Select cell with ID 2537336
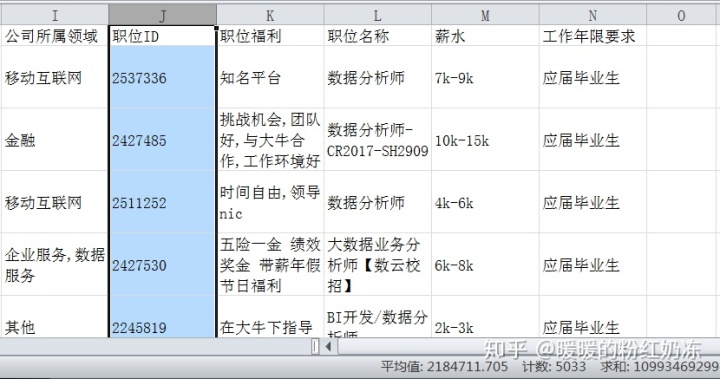This screenshot has width=720, height=379. click(162, 77)
